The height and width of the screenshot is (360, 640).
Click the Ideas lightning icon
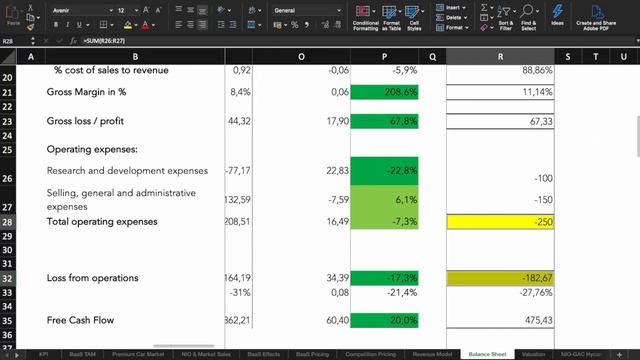coord(558,16)
